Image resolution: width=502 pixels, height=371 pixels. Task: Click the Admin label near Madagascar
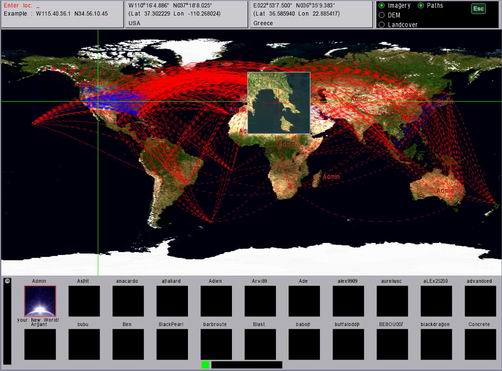coord(331,177)
